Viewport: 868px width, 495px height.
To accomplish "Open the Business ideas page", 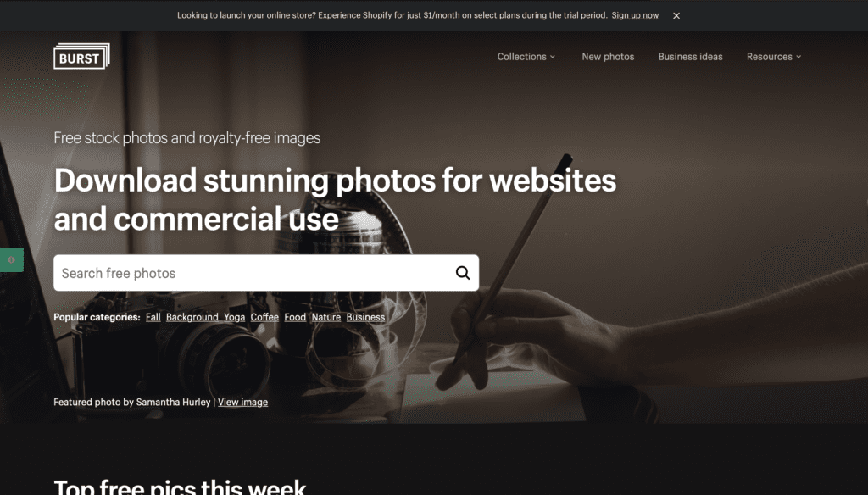I will (690, 57).
